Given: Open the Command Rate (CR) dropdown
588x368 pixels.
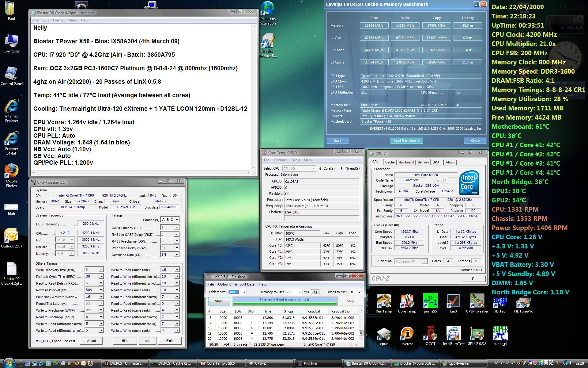Looking at the screenshot, I should (x=177, y=255).
